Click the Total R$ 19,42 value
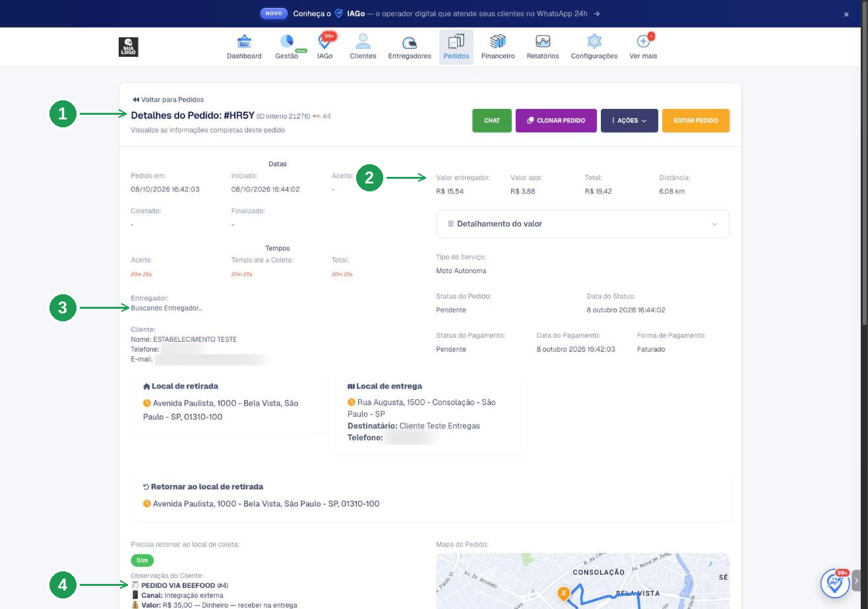 [x=598, y=191]
